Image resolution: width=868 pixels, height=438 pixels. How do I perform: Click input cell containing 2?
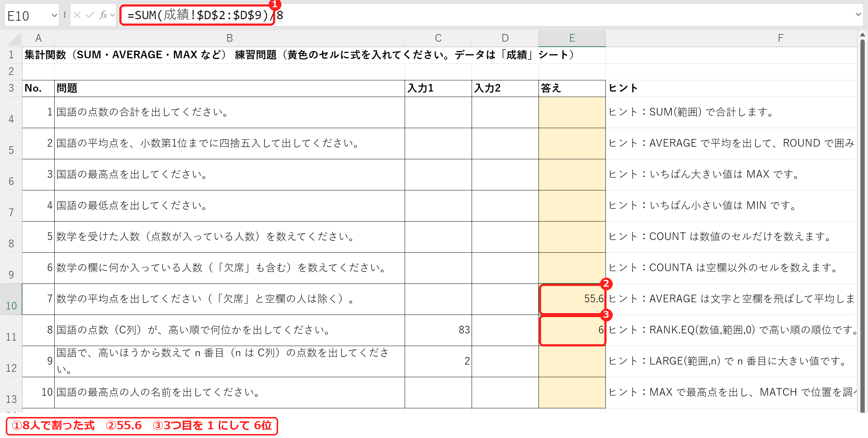tap(438, 361)
